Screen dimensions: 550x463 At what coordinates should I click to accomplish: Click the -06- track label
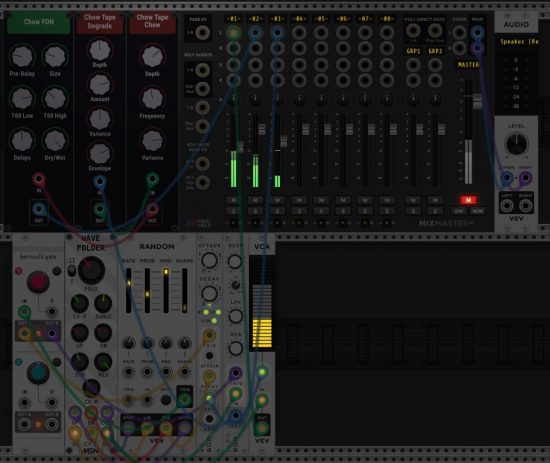pyautogui.click(x=343, y=19)
